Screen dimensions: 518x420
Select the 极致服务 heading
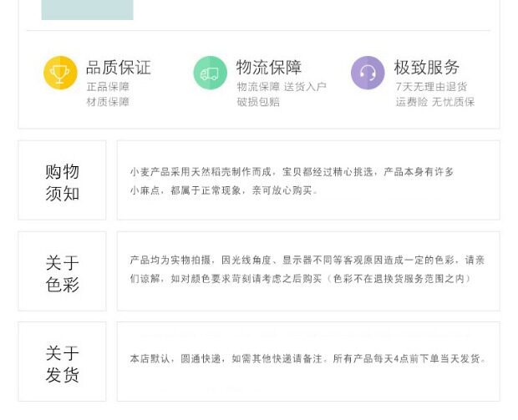point(426,68)
